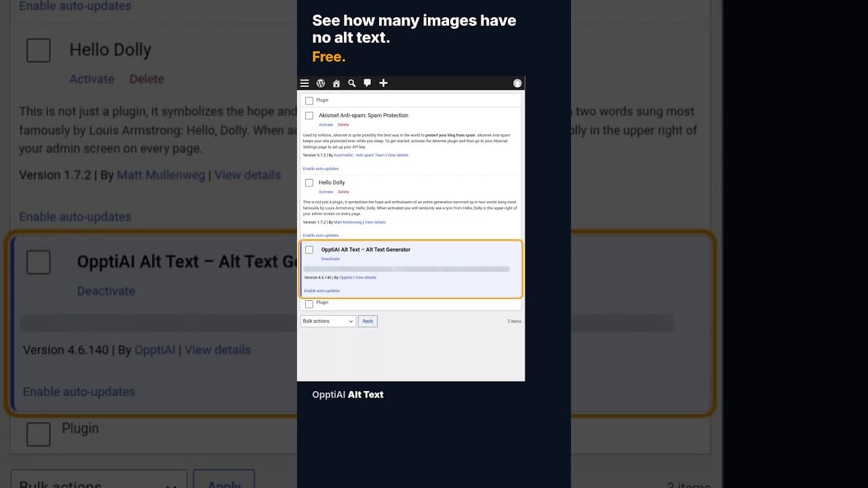Image resolution: width=868 pixels, height=488 pixels.
Task: Open the large Matt Mullenweg link in the background
Action: pyautogui.click(x=161, y=175)
